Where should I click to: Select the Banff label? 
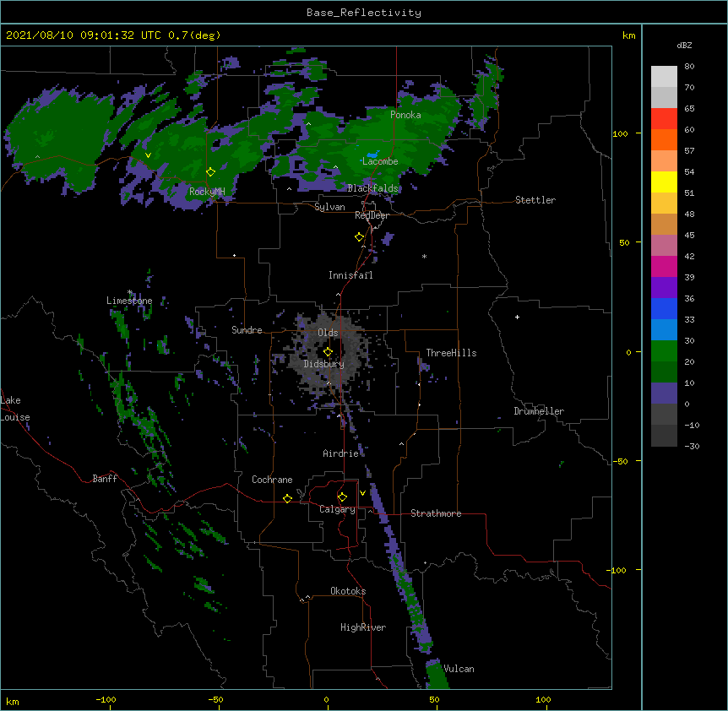[105, 479]
